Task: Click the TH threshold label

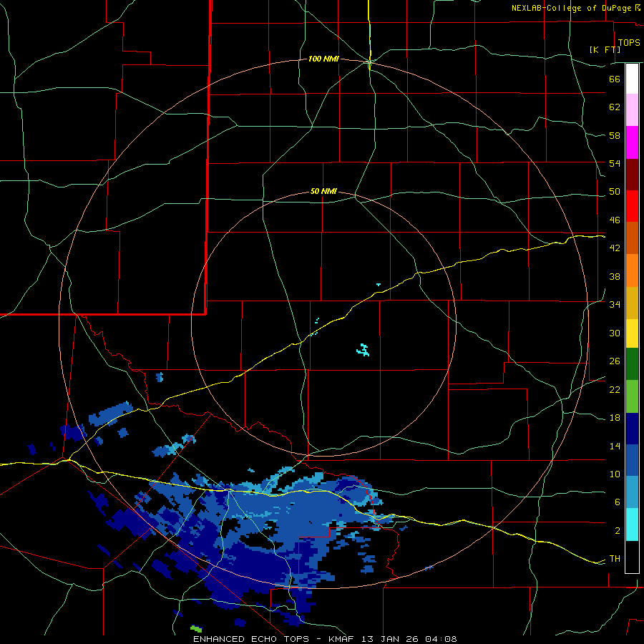Action: coord(615,559)
